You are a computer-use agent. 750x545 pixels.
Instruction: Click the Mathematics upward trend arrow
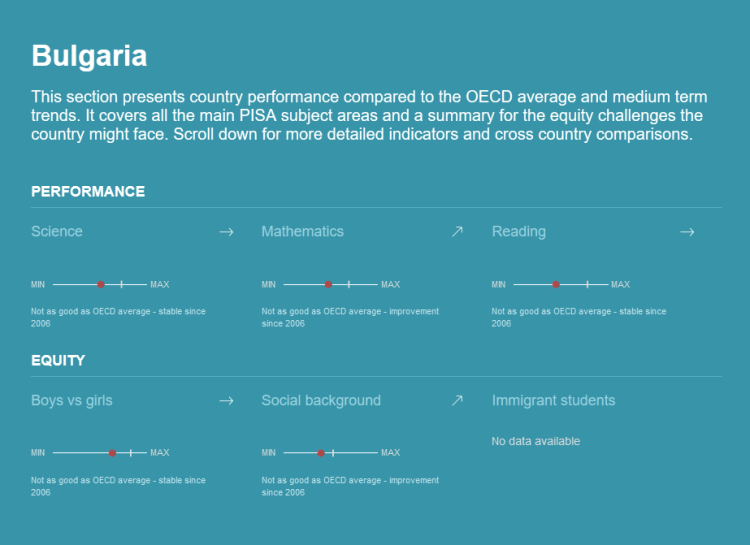click(x=457, y=232)
